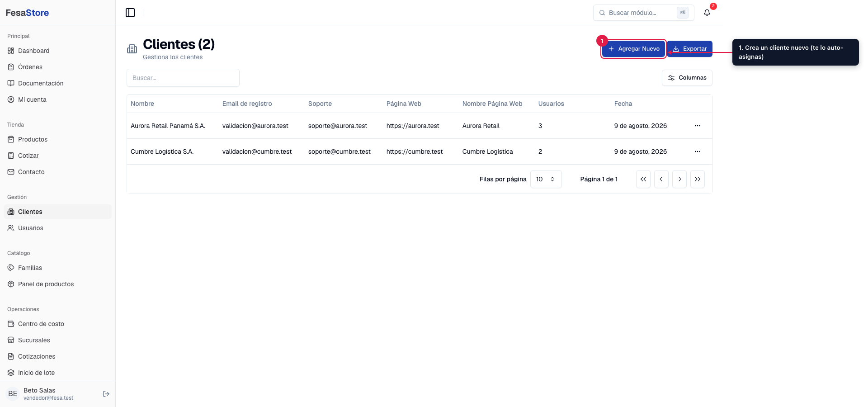Image resolution: width=868 pixels, height=407 pixels.
Task: Open Familias in the sidebar
Action: point(57,268)
